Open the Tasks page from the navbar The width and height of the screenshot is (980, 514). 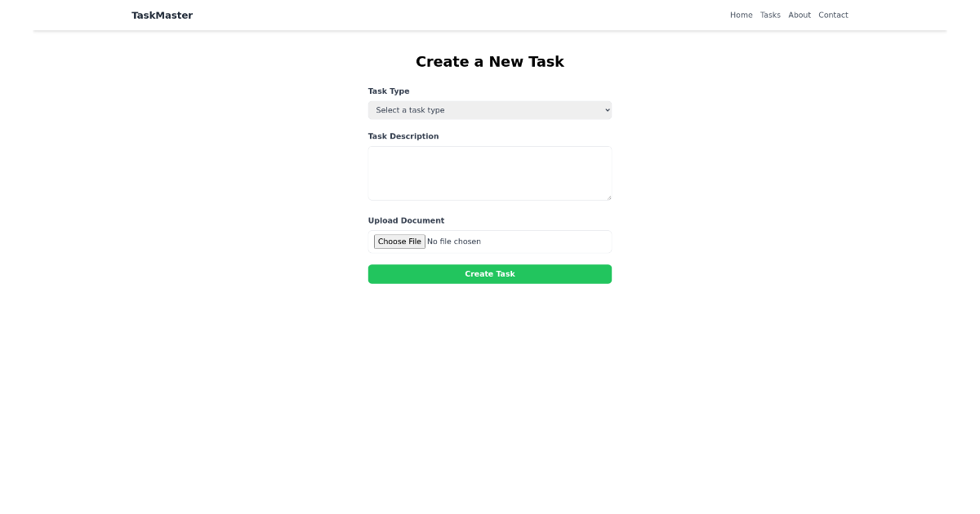pos(770,15)
